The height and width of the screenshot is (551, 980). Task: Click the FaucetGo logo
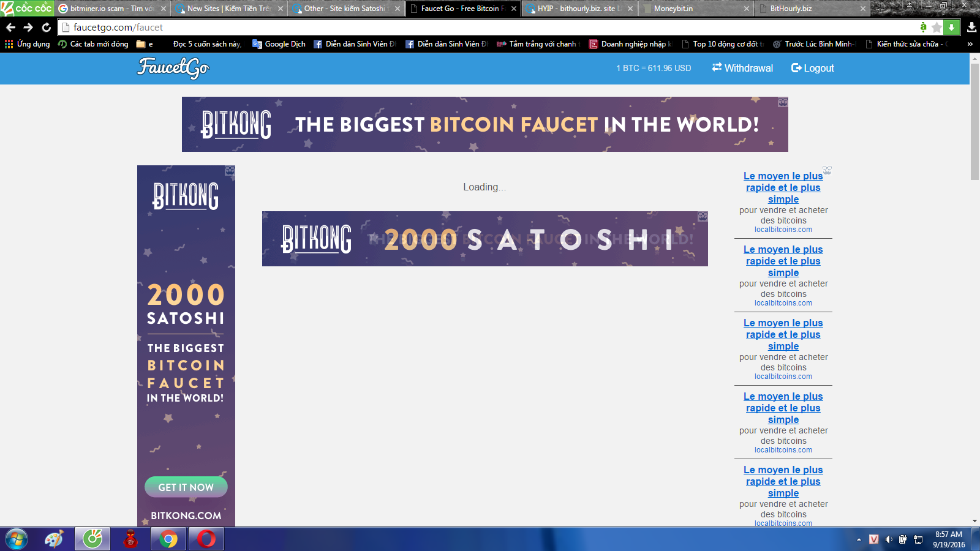pyautogui.click(x=173, y=68)
